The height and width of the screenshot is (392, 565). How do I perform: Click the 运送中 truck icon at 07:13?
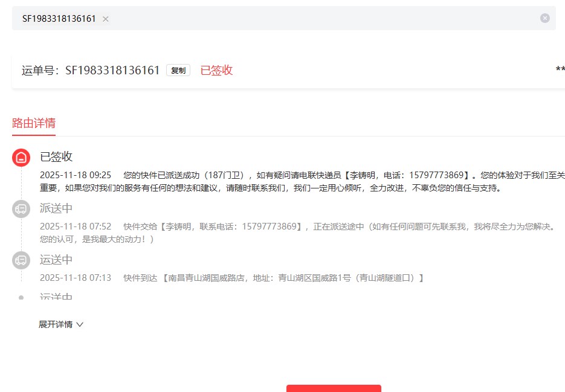(x=21, y=260)
